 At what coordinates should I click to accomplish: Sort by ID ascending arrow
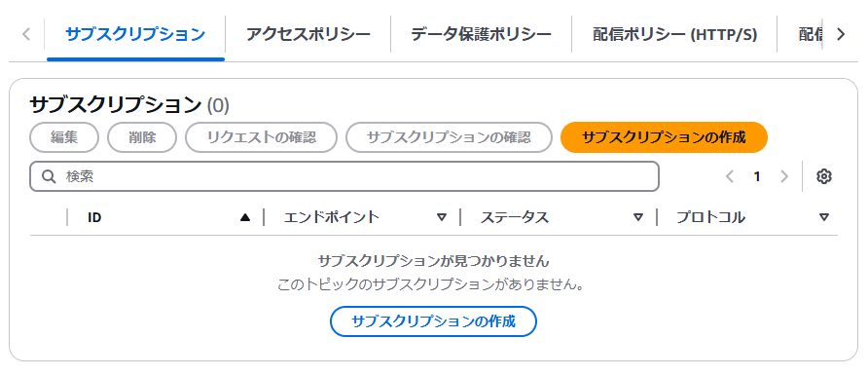[x=245, y=217]
